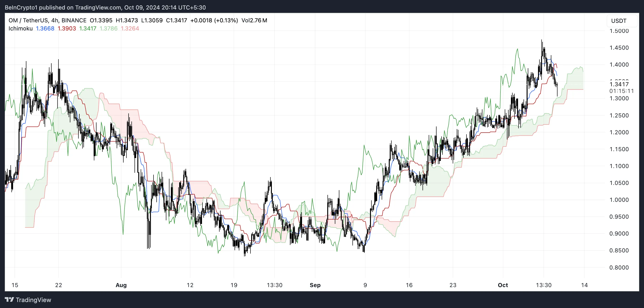Screen dimensions: 644x308
Task: Toggle the Ichimoku indicator visibility
Action: [20, 29]
